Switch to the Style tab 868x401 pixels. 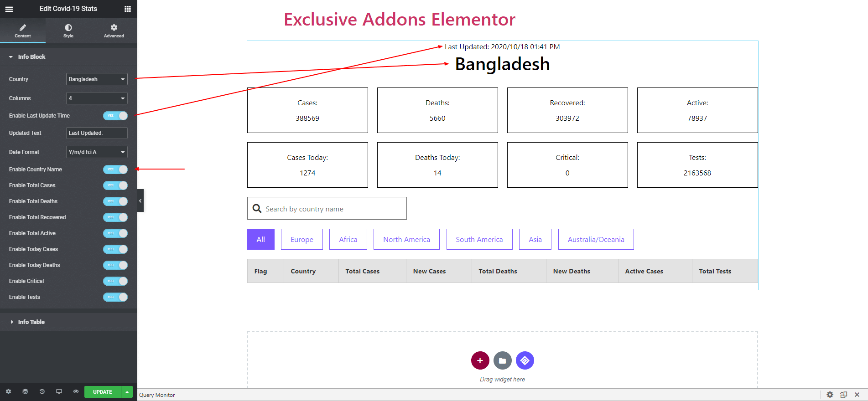pyautogui.click(x=68, y=31)
